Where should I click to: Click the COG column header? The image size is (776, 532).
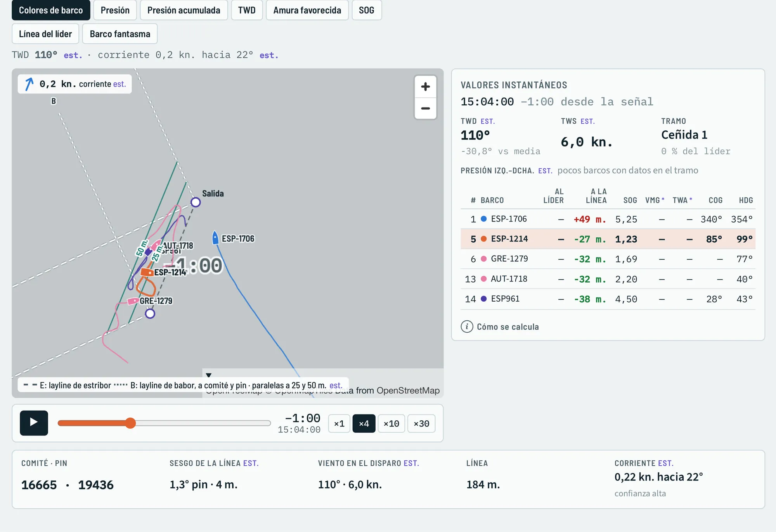[715, 200]
